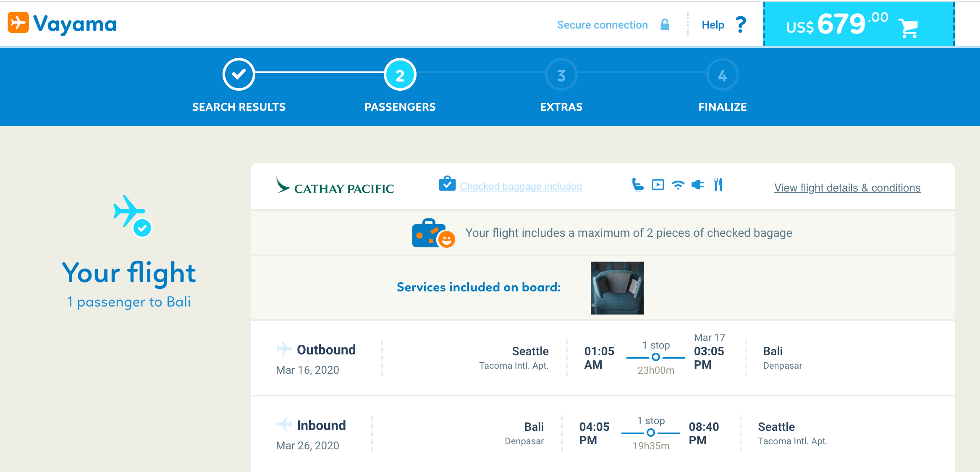Click the outbound 1 stop marker

tap(655, 357)
